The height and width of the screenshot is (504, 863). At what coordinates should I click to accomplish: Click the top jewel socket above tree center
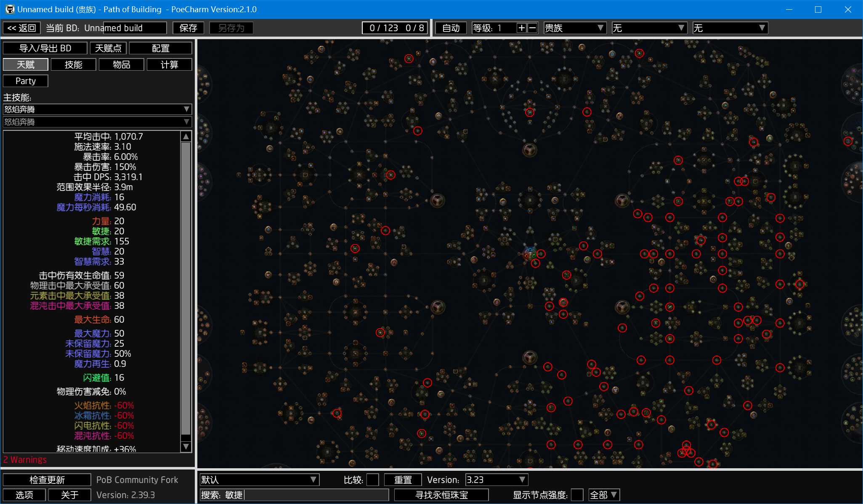pos(529,150)
